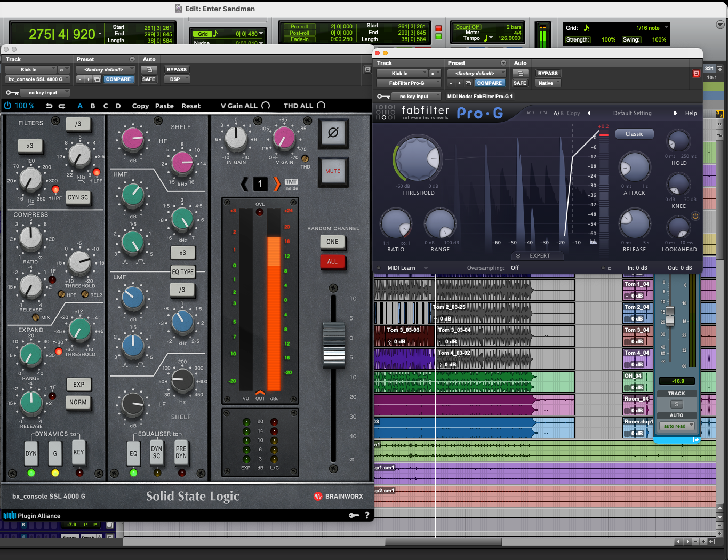Image resolution: width=728 pixels, height=560 pixels.
Task: Mute the SSL channel with MUTE button
Action: tap(333, 171)
